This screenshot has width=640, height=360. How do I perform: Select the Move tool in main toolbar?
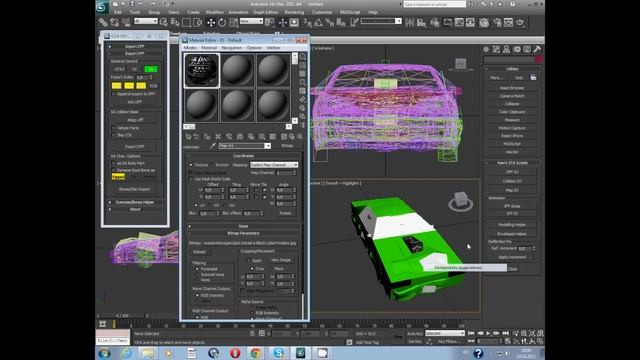click(x=211, y=22)
